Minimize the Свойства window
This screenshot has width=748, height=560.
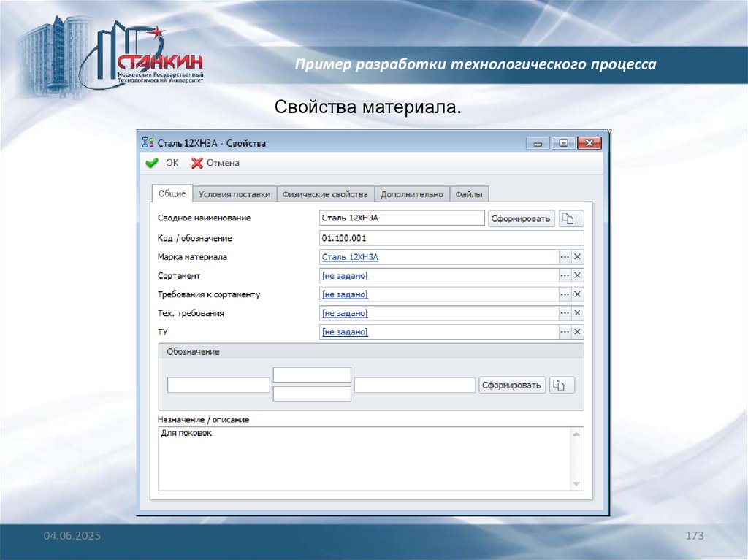(x=538, y=143)
